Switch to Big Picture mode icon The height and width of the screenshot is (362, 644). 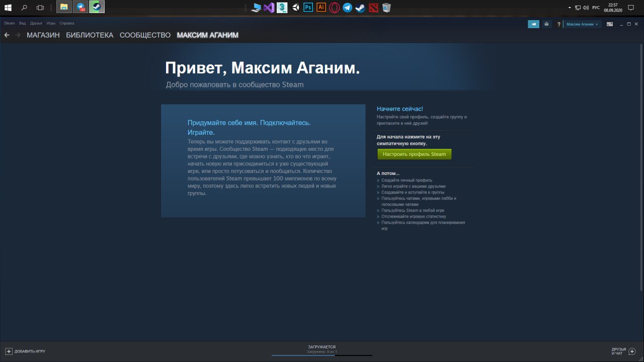(610, 24)
